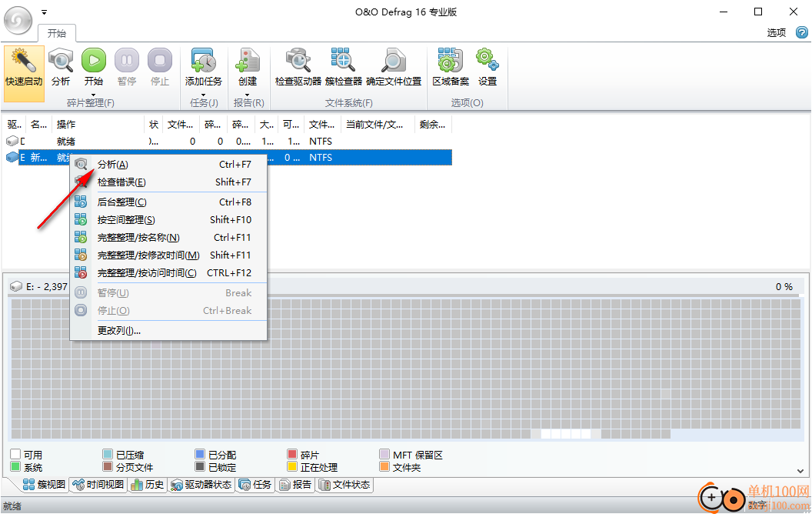The width and height of the screenshot is (812, 514).
Task: Switch to 文件状态 bottom tab
Action: point(344,485)
